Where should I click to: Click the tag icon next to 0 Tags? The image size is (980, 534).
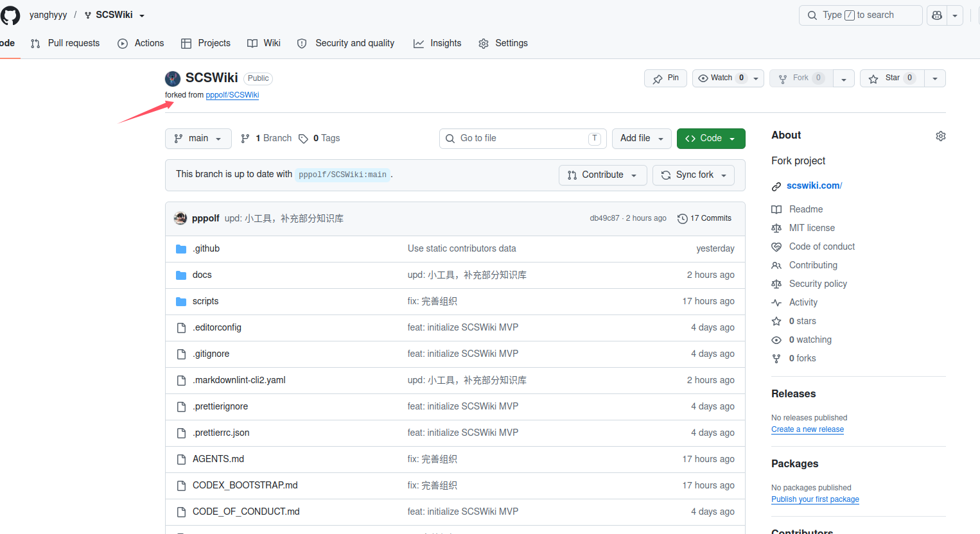coord(303,139)
